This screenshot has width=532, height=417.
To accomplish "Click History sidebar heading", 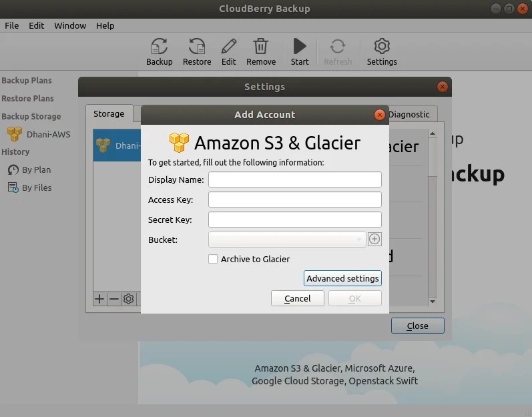I will click(15, 151).
